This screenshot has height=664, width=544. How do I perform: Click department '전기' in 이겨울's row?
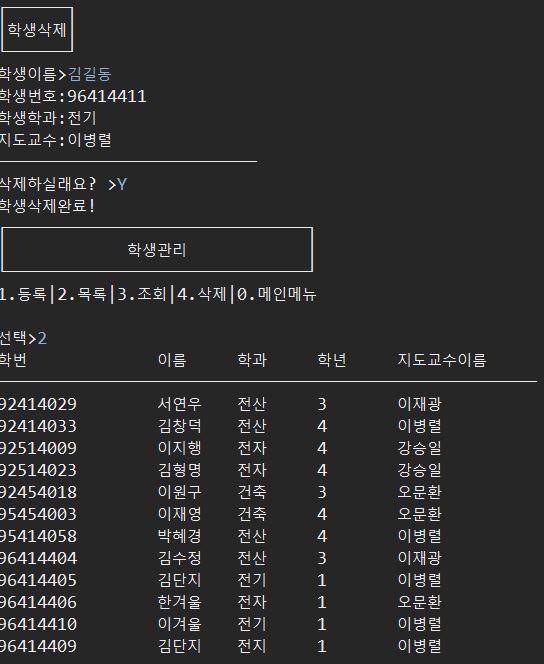pyautogui.click(x=252, y=624)
